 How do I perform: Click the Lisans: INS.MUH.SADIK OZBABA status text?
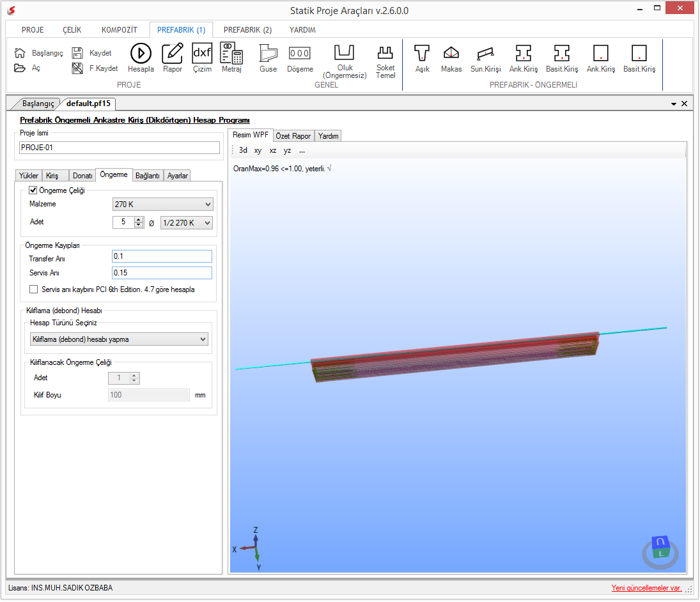click(60, 588)
